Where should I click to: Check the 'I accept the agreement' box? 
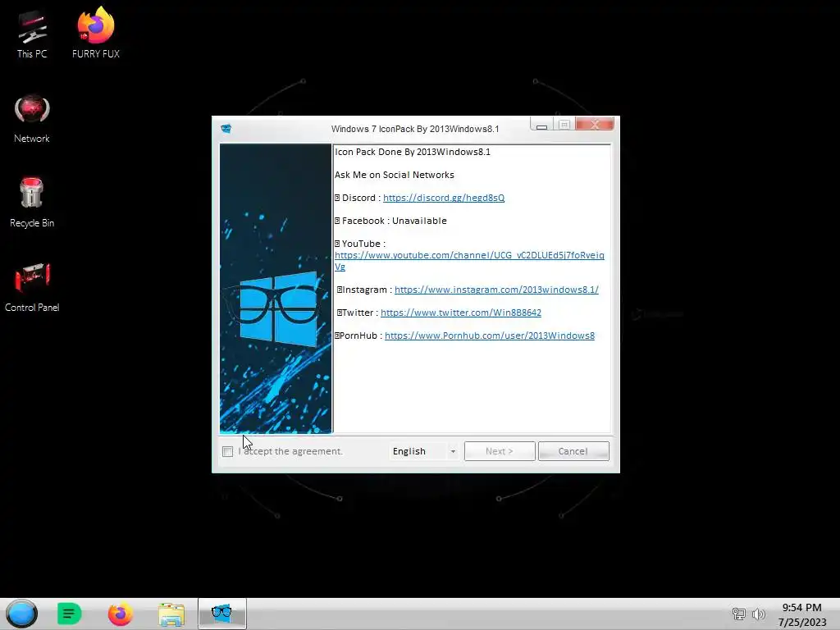click(x=228, y=452)
